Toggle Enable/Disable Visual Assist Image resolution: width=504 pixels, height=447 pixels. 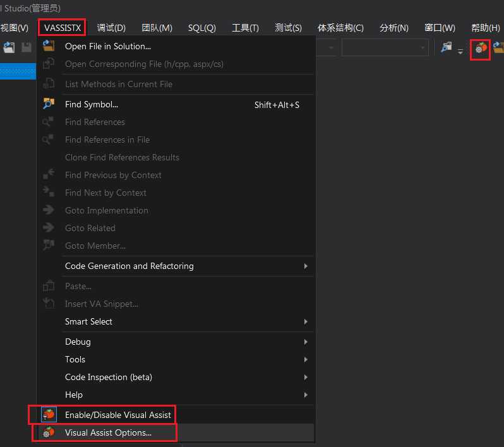click(x=176, y=415)
